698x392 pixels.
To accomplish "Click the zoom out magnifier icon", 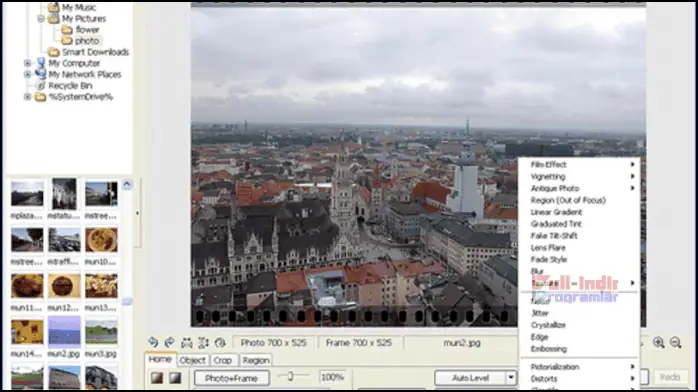I will pyautogui.click(x=676, y=342).
